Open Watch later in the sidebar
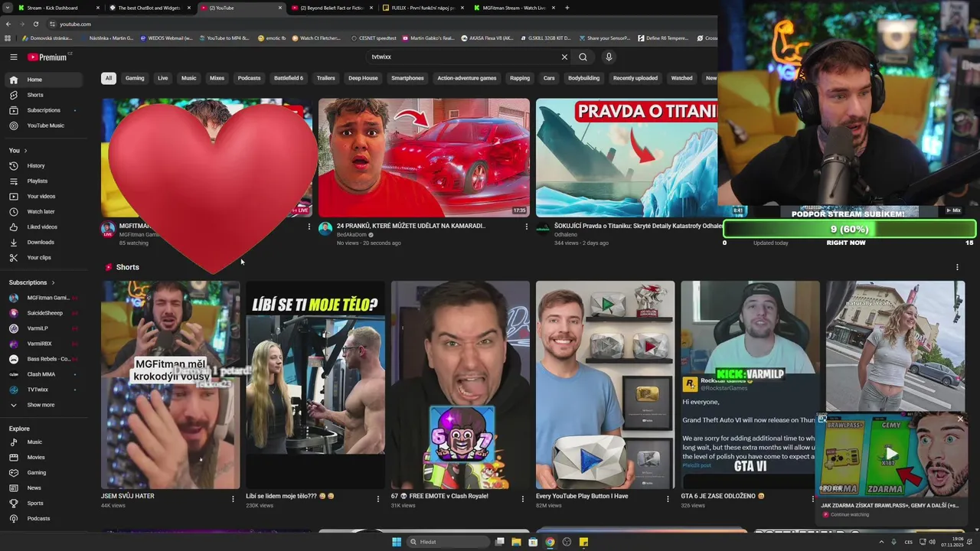The image size is (980, 551). [x=43, y=211]
